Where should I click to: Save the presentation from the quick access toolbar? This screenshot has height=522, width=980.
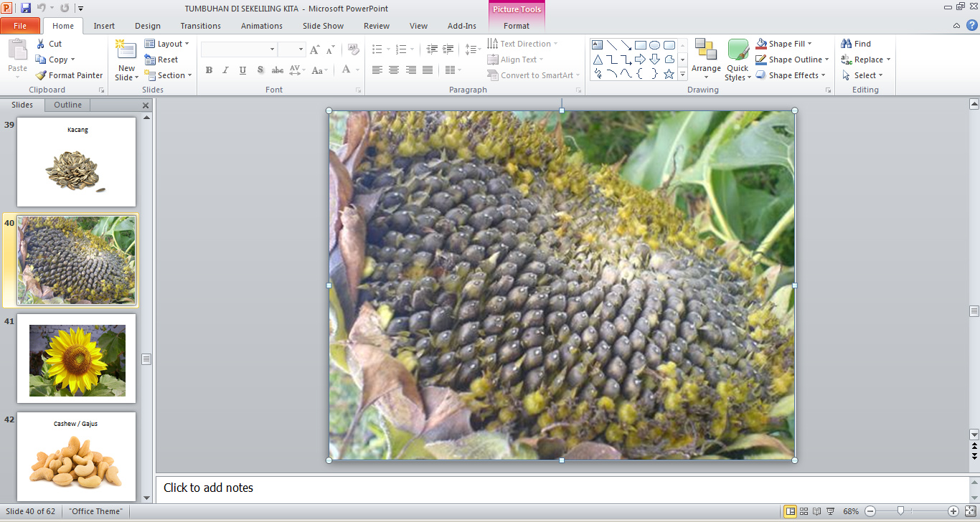pos(26,8)
